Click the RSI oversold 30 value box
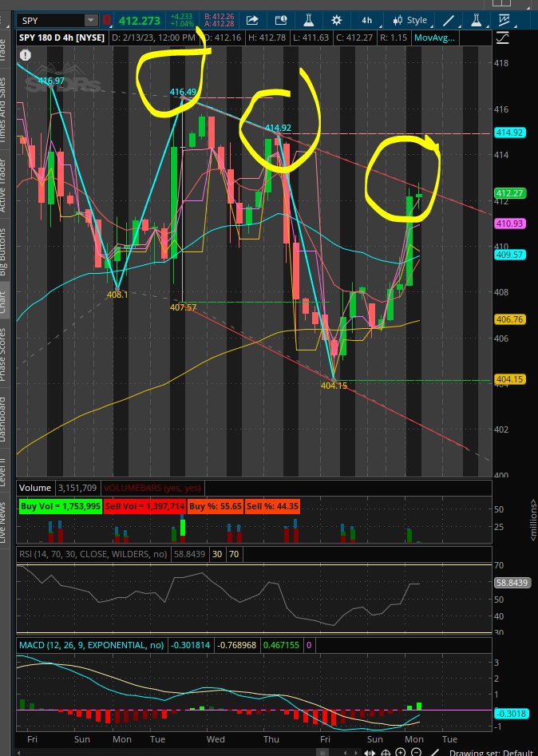The height and width of the screenshot is (756, 538). coord(217,554)
